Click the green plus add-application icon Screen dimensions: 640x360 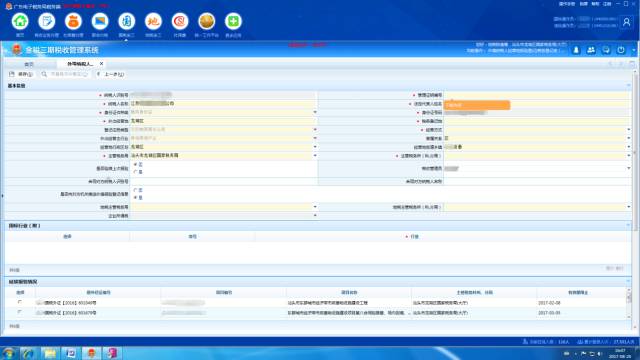233,21
